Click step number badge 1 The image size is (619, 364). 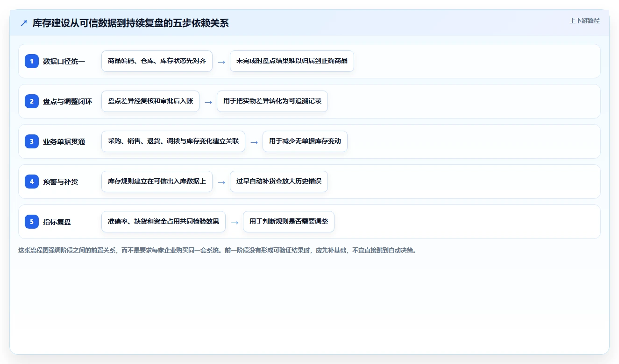(x=32, y=61)
